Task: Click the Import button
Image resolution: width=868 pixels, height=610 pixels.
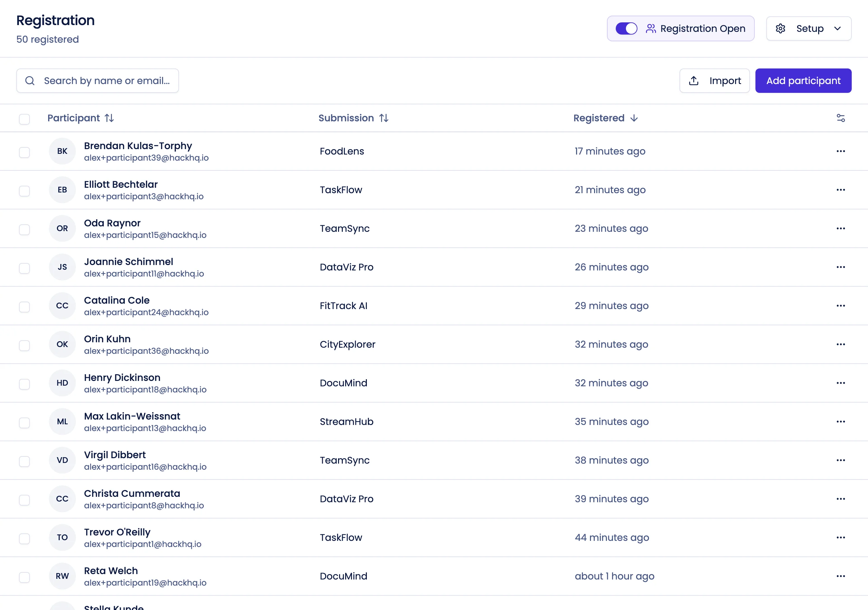Action: coord(714,81)
